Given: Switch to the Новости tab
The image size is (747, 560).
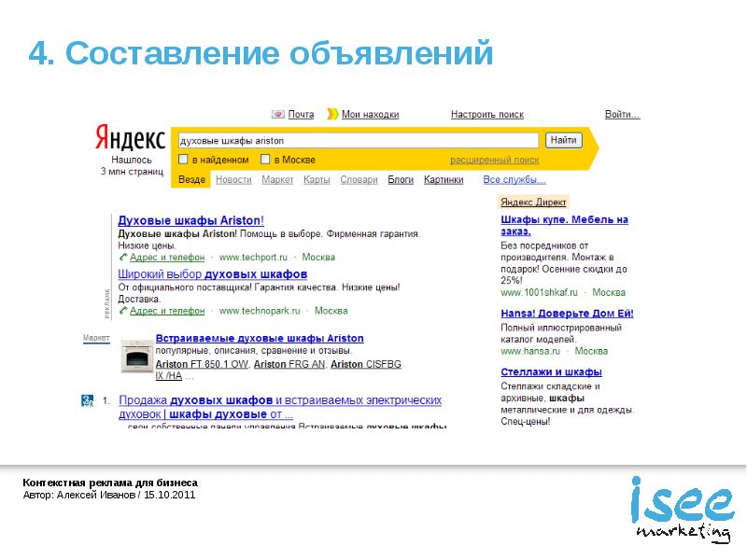Looking at the screenshot, I should pyautogui.click(x=233, y=180).
